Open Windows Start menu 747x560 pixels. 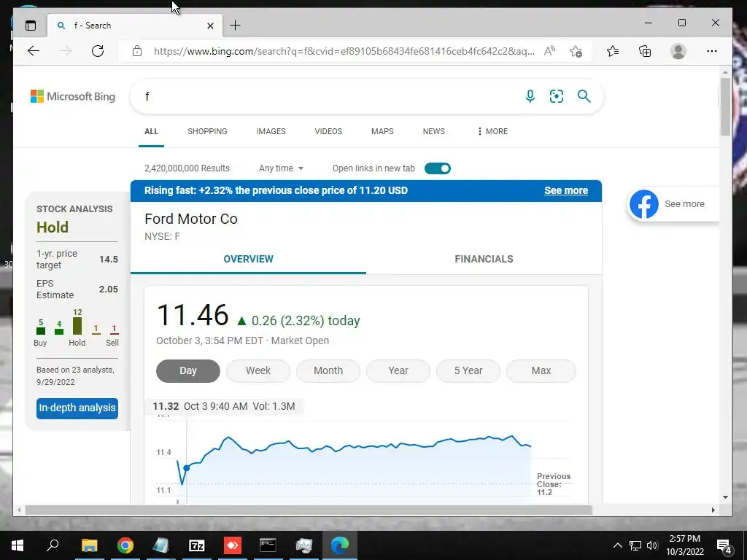coord(18,545)
